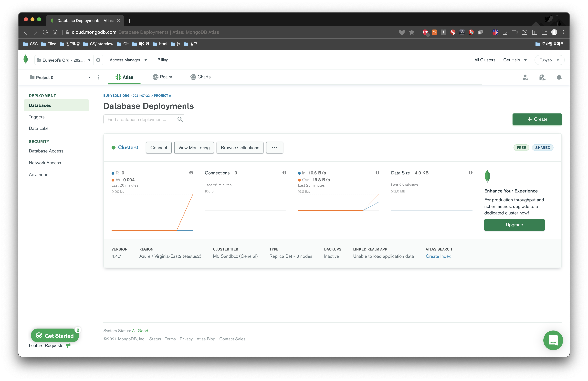Viewport: 588px width, 381px height.
Task: Open info icon for Connections chart
Action: (284, 173)
